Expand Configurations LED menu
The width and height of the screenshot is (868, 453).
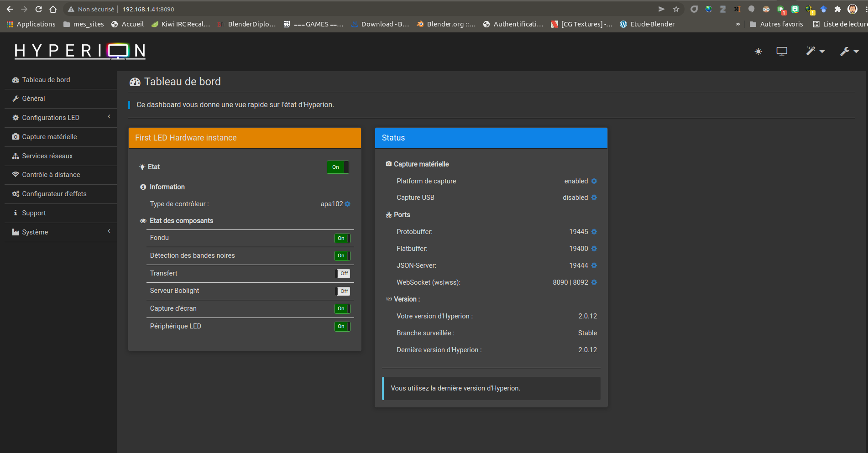(61, 118)
